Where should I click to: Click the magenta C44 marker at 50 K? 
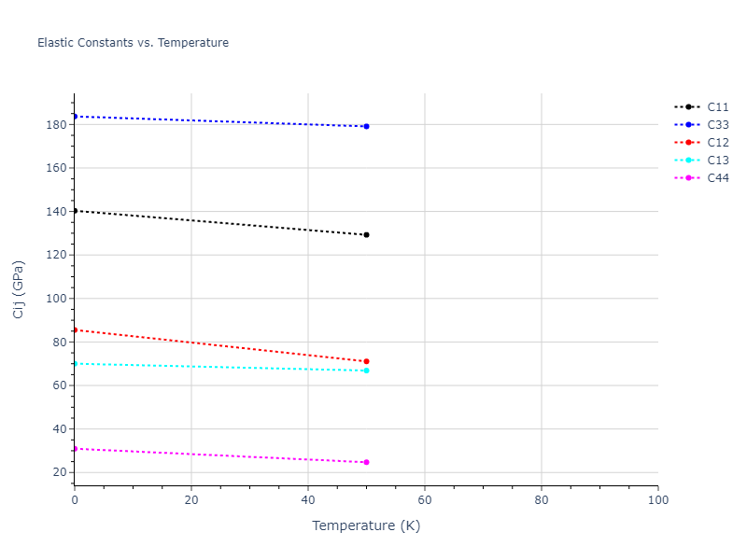click(366, 462)
